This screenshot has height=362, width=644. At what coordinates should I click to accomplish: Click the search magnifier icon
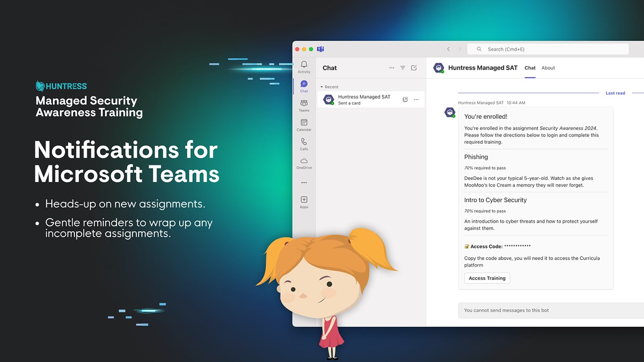click(479, 49)
